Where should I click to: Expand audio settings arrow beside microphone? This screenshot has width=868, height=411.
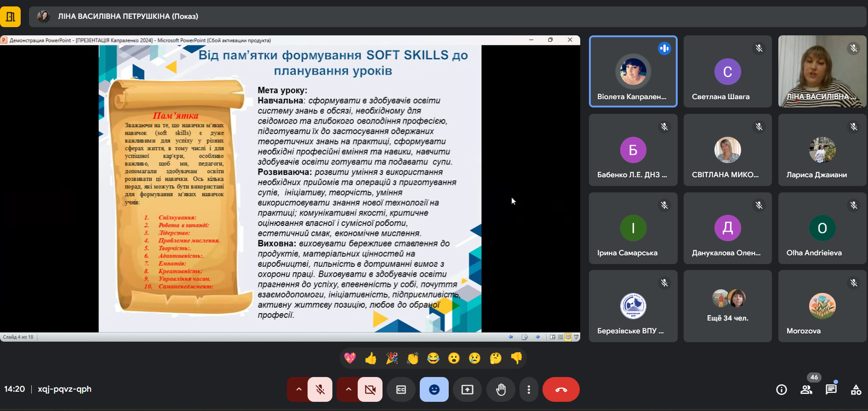(298, 389)
